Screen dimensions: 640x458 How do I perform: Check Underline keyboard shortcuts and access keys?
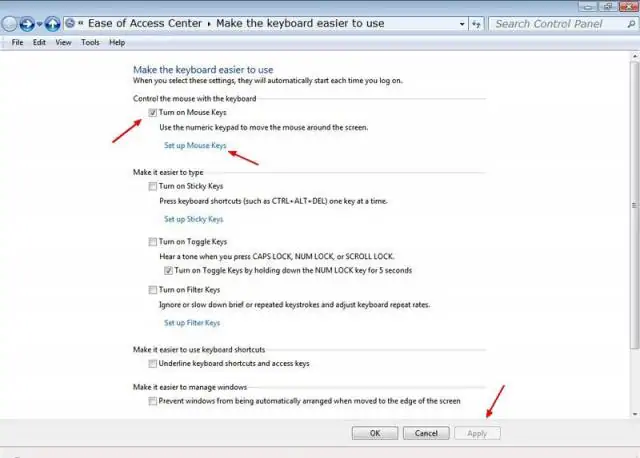coord(153,364)
